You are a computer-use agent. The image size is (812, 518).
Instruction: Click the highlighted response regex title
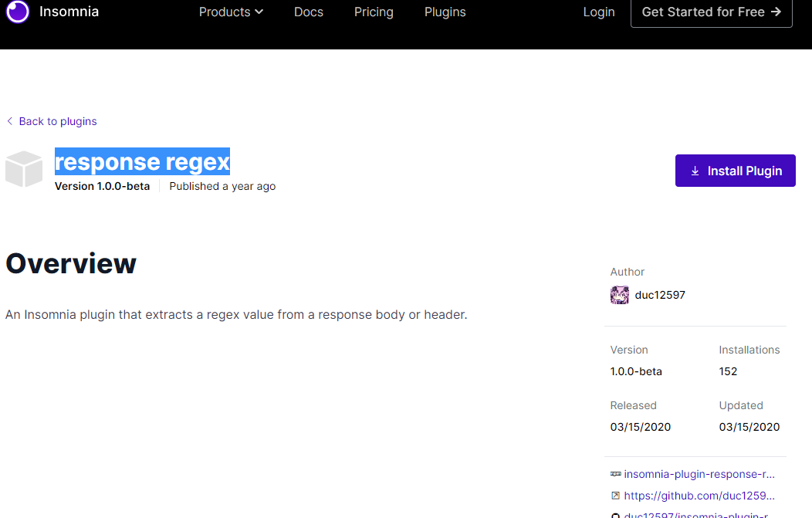(143, 161)
